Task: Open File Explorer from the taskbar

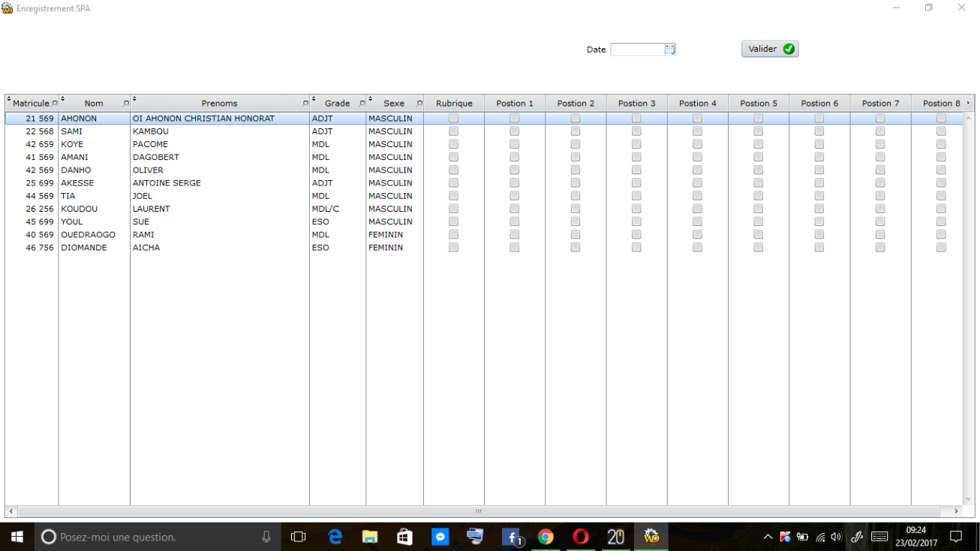Action: (370, 537)
